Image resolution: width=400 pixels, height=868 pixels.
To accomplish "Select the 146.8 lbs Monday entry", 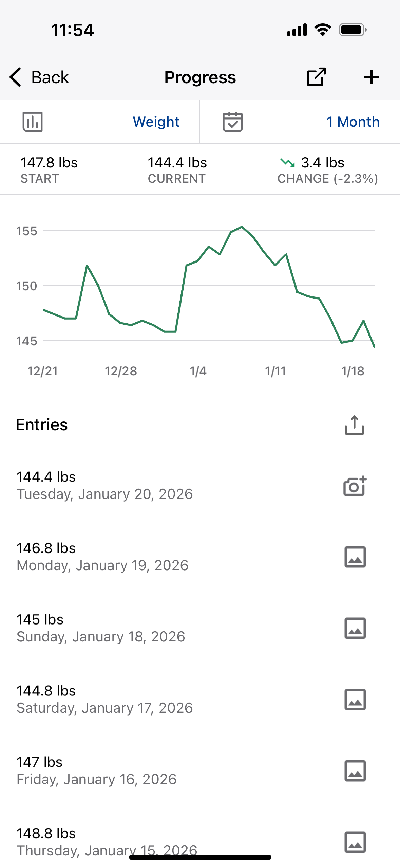I will coord(200,557).
